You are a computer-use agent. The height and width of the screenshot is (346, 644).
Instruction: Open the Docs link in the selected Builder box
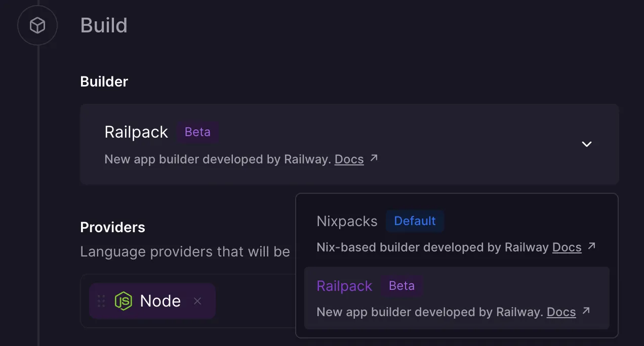(x=349, y=159)
